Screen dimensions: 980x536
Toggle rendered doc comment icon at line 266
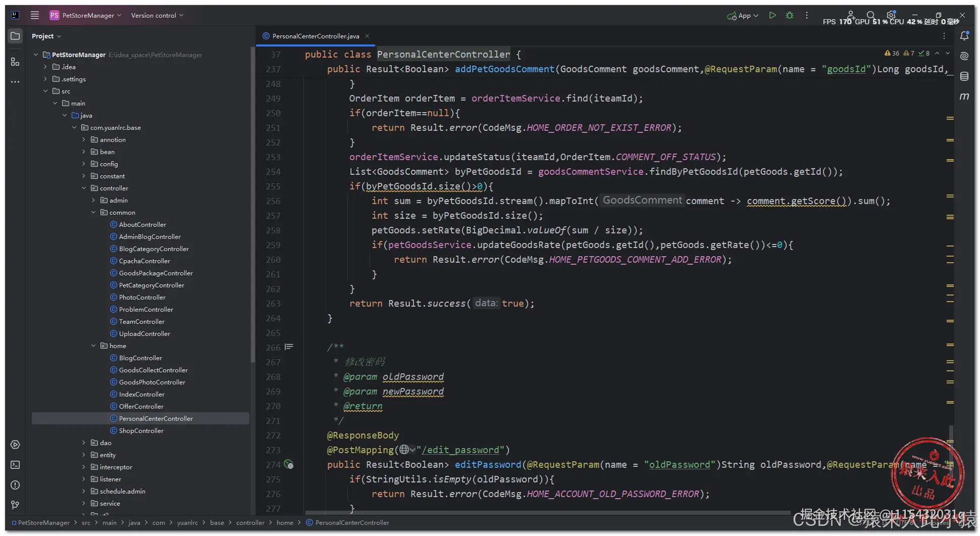289,347
